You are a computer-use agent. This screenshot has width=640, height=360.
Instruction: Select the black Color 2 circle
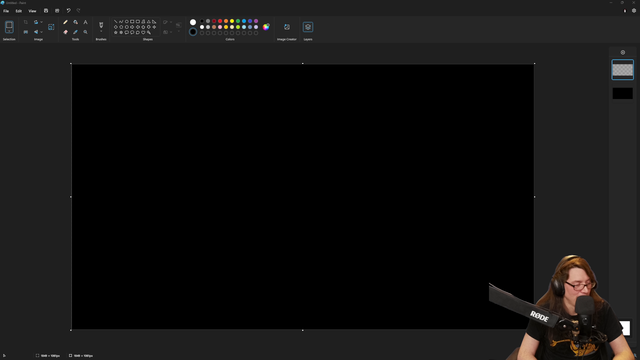tap(193, 32)
